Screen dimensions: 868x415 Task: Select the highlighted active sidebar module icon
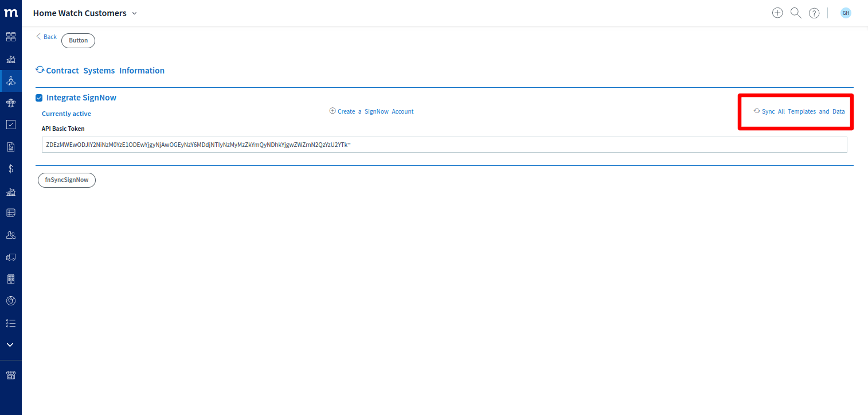(x=10, y=81)
